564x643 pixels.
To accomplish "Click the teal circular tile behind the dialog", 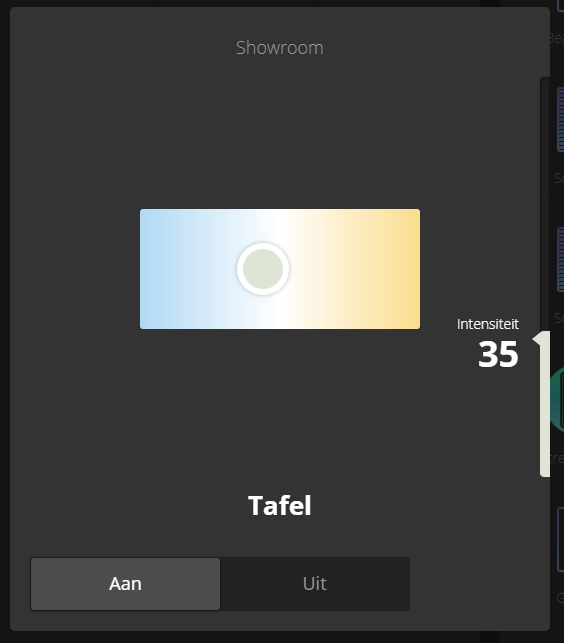I will click(x=557, y=399).
